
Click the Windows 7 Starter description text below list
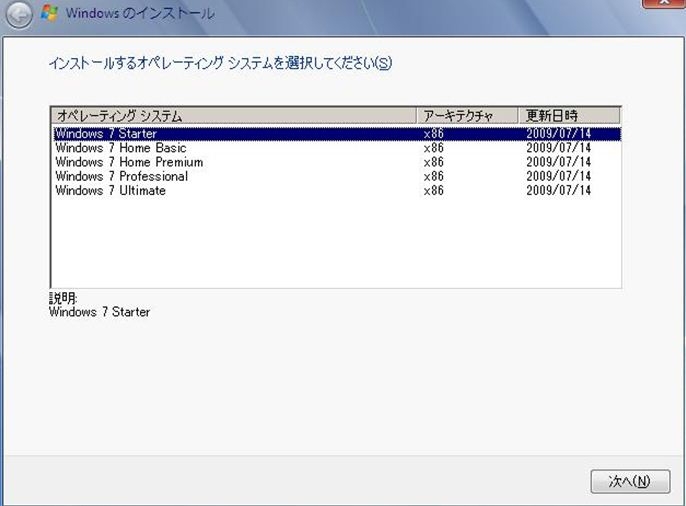point(99,312)
